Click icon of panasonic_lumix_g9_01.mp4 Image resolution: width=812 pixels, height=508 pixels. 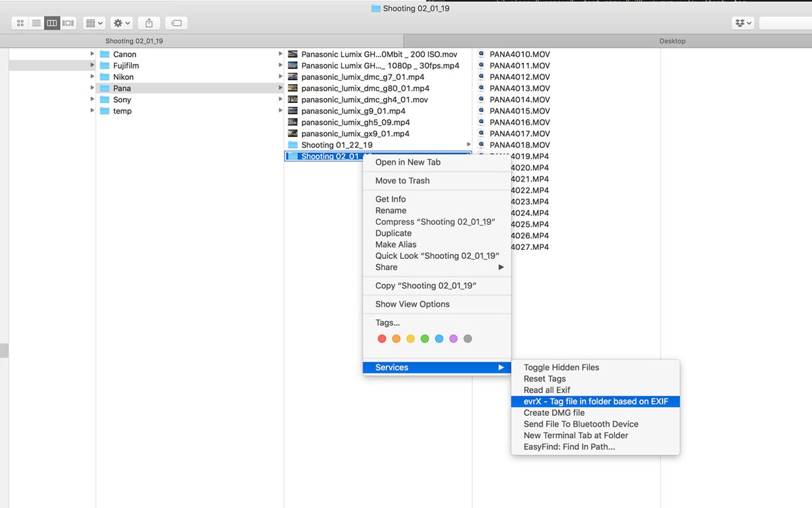(293, 110)
